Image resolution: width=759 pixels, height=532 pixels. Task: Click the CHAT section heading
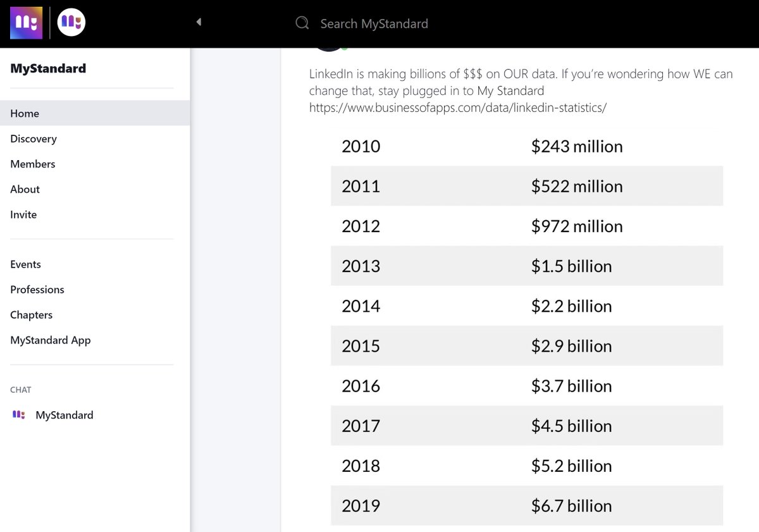(21, 390)
